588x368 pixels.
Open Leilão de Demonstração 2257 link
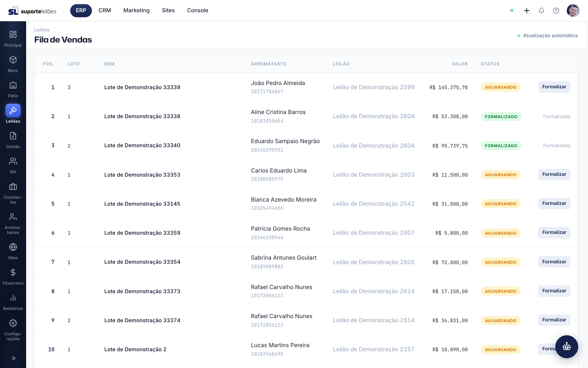[374, 349]
